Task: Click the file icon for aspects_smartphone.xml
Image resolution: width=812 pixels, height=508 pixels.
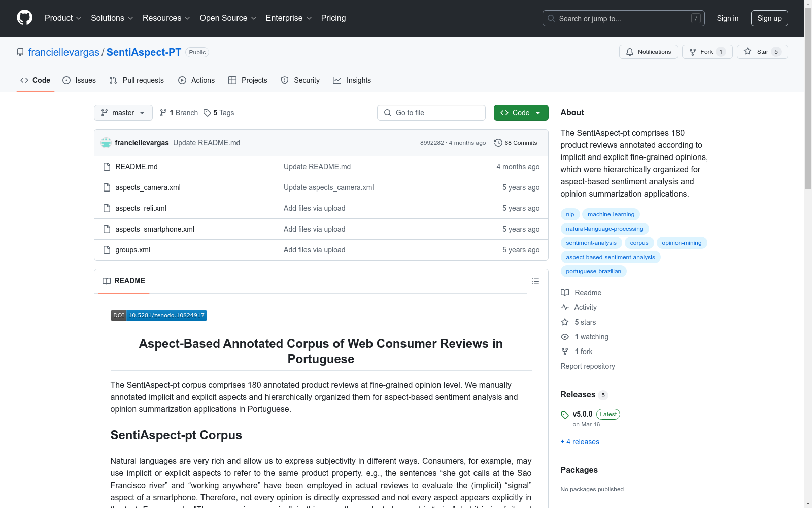Action: click(x=107, y=229)
